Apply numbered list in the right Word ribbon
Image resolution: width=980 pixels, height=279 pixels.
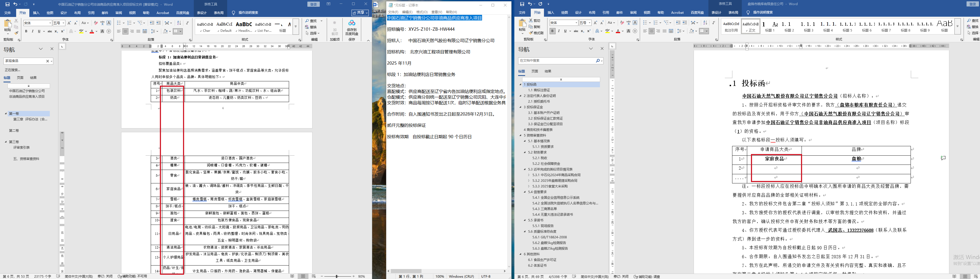[x=656, y=23]
